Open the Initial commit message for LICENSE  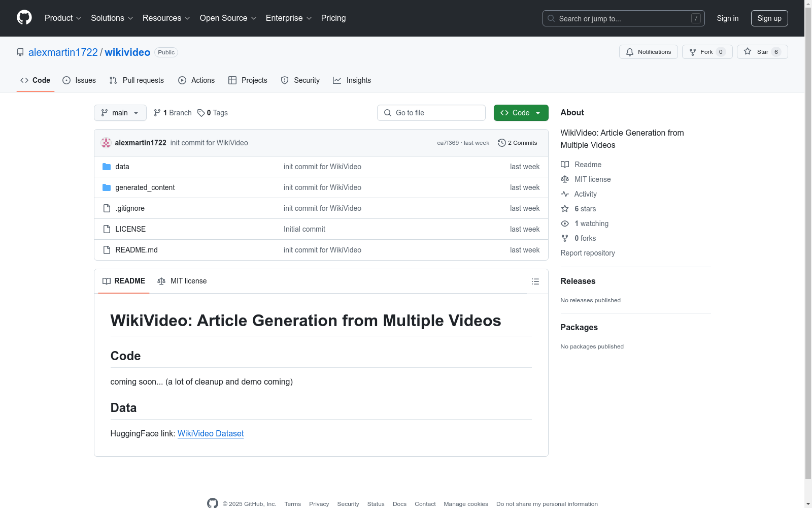click(x=304, y=229)
